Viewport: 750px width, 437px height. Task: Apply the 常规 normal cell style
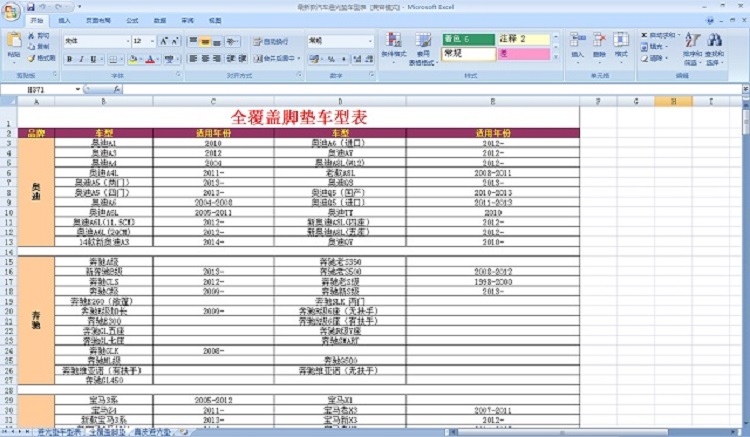pyautogui.click(x=468, y=54)
